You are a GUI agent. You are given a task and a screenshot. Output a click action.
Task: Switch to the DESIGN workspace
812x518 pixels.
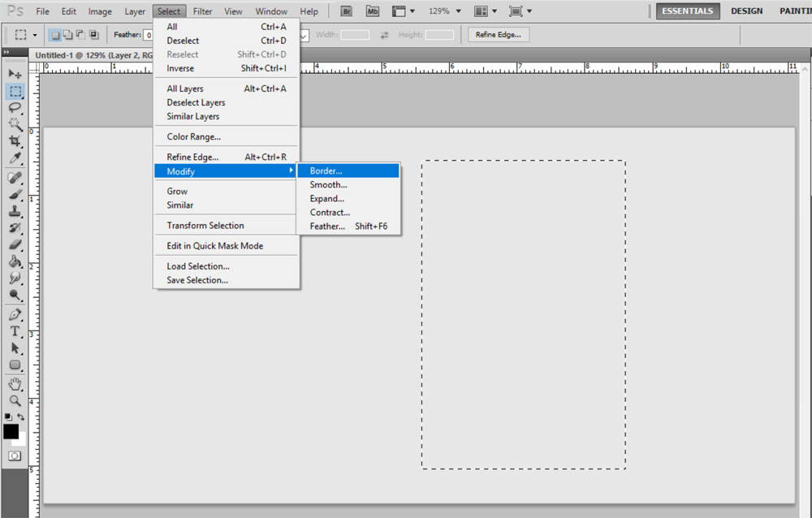(746, 11)
